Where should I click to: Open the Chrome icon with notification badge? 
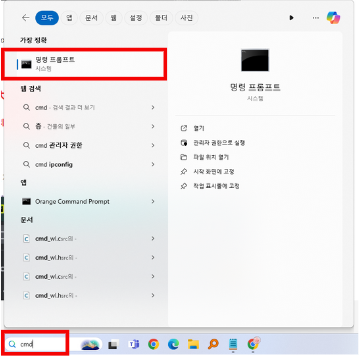click(x=253, y=344)
